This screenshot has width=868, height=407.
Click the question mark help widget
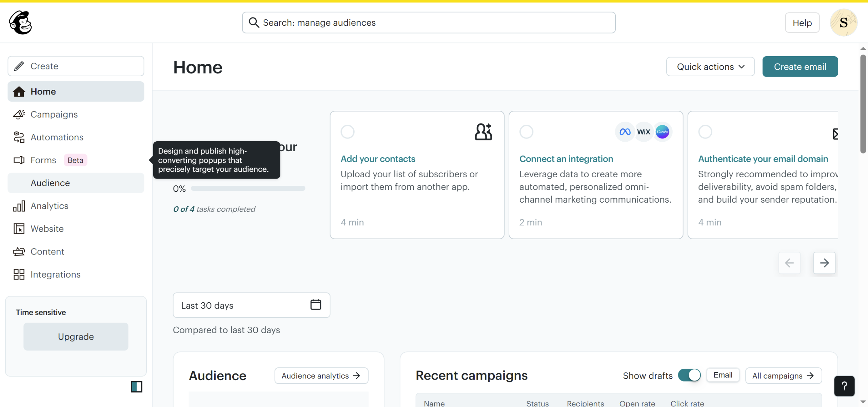click(x=844, y=386)
